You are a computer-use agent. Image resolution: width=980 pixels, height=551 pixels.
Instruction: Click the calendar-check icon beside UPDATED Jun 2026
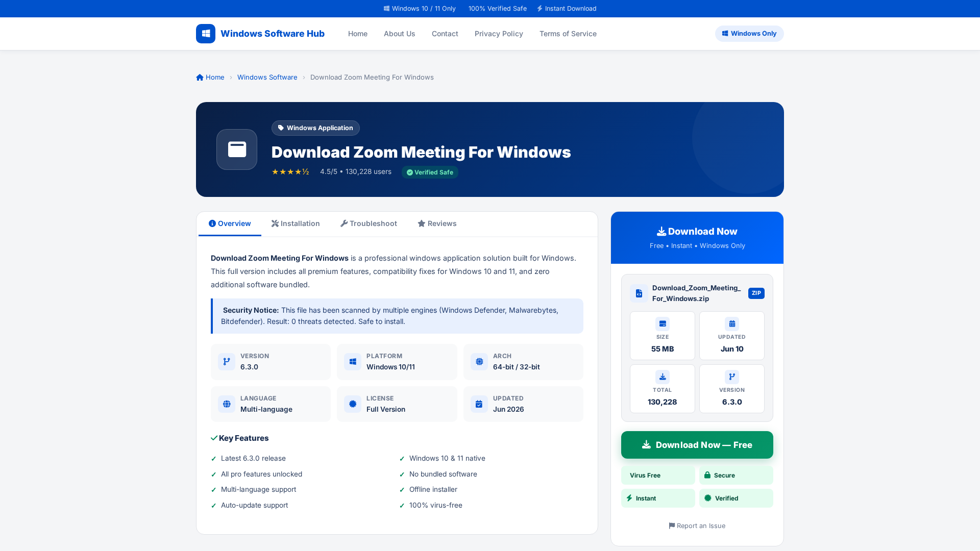[479, 404]
